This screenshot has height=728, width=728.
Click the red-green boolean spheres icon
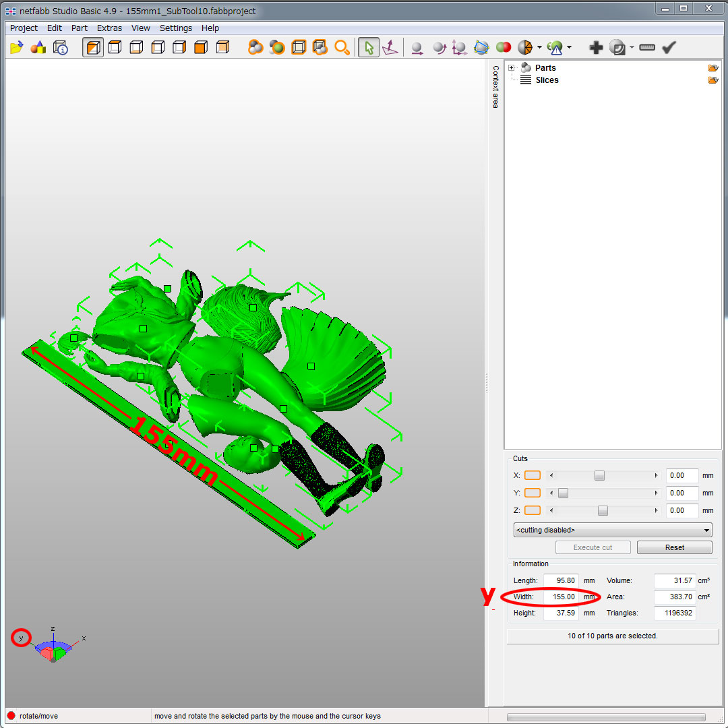[504, 47]
